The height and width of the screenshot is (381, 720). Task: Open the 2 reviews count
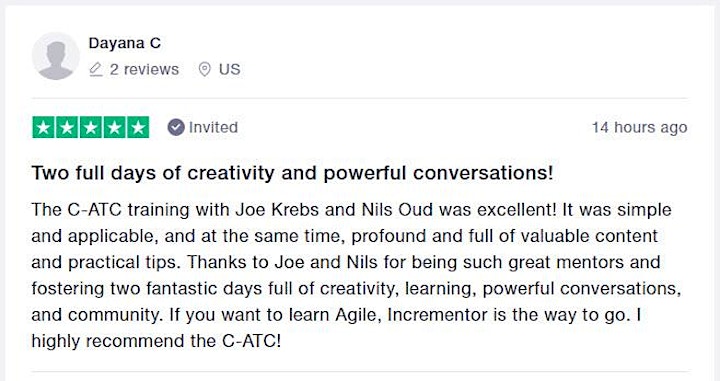[144, 69]
